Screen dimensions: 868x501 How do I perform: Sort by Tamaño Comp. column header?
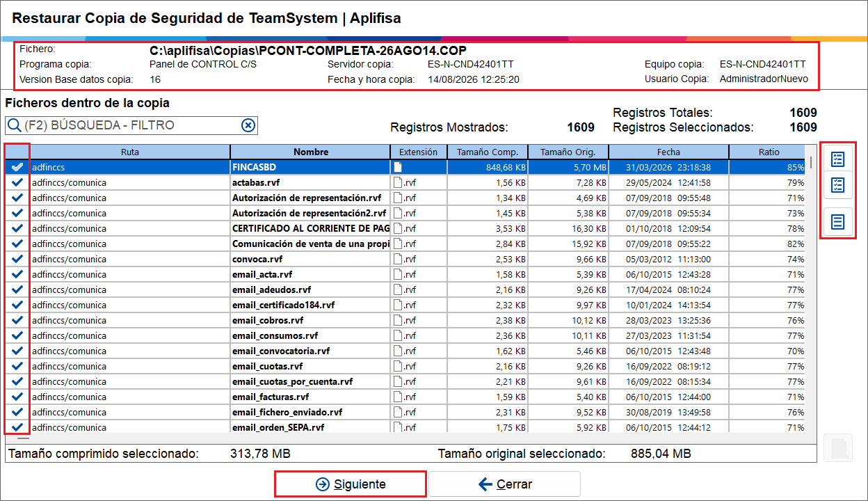(488, 152)
